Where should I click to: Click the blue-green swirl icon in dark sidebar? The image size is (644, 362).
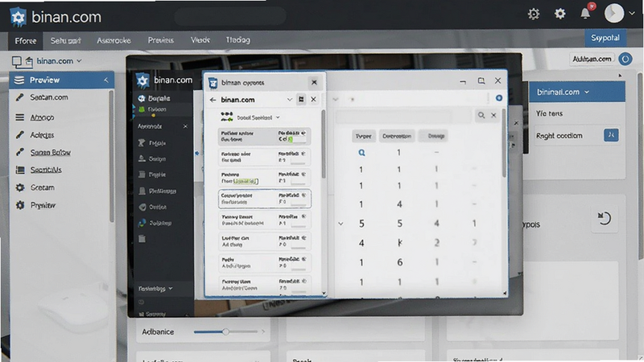click(x=142, y=223)
